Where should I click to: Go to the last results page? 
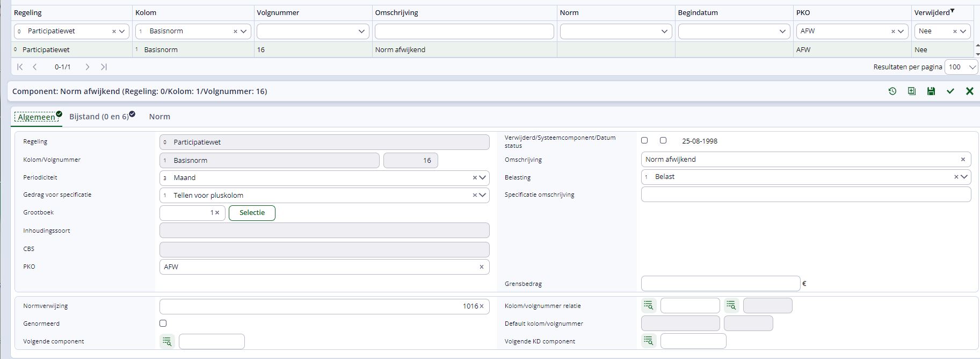(x=104, y=67)
